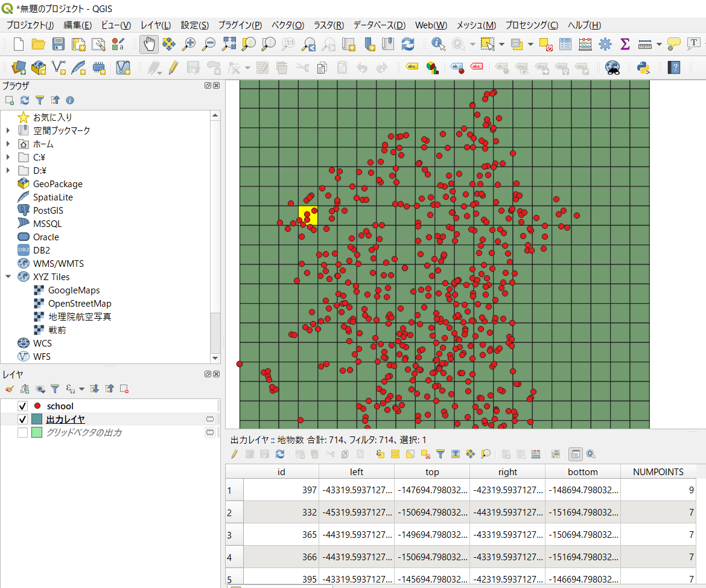Reload the attribute table

[x=280, y=454]
